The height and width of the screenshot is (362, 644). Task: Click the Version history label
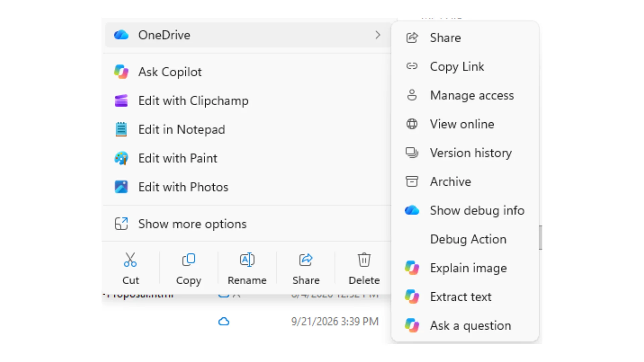(x=471, y=153)
